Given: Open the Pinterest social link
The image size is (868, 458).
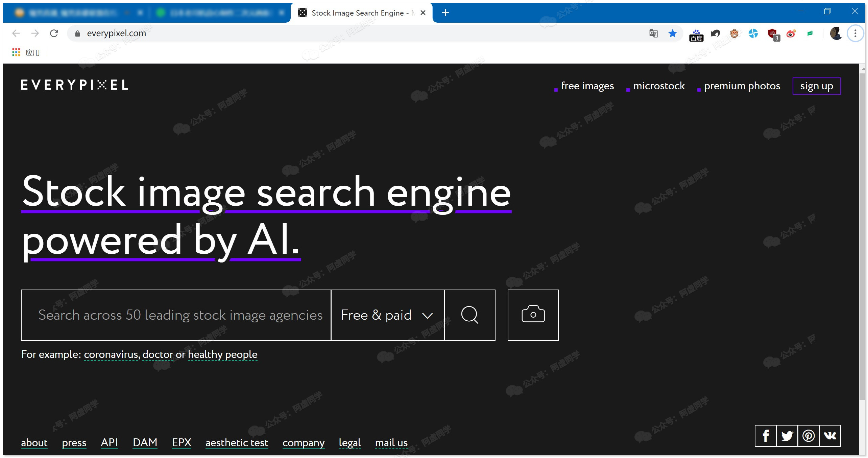Looking at the screenshot, I should (808, 436).
